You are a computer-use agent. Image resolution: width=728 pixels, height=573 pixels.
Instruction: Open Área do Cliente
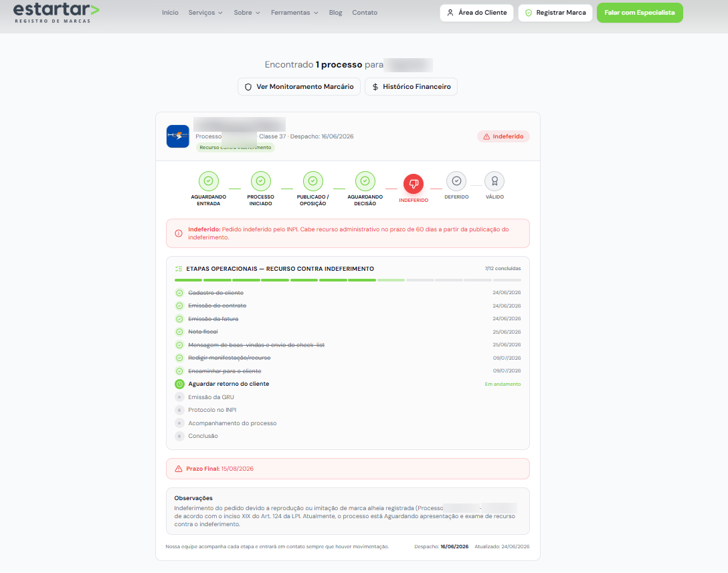click(x=476, y=13)
